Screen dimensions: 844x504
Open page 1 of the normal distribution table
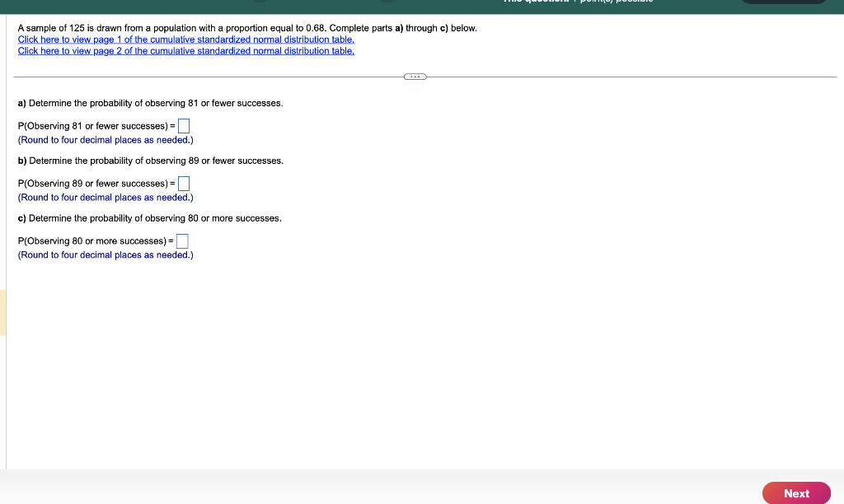(x=185, y=40)
